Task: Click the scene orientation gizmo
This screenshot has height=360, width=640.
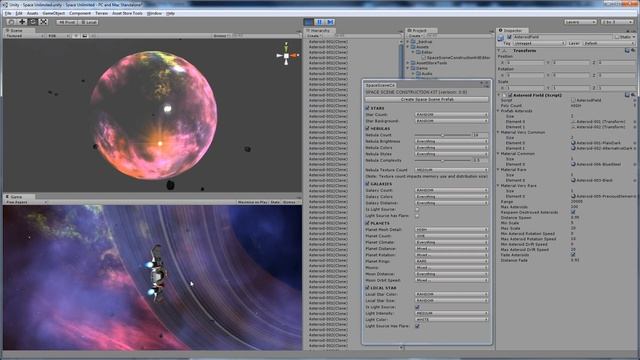Action: (287, 54)
